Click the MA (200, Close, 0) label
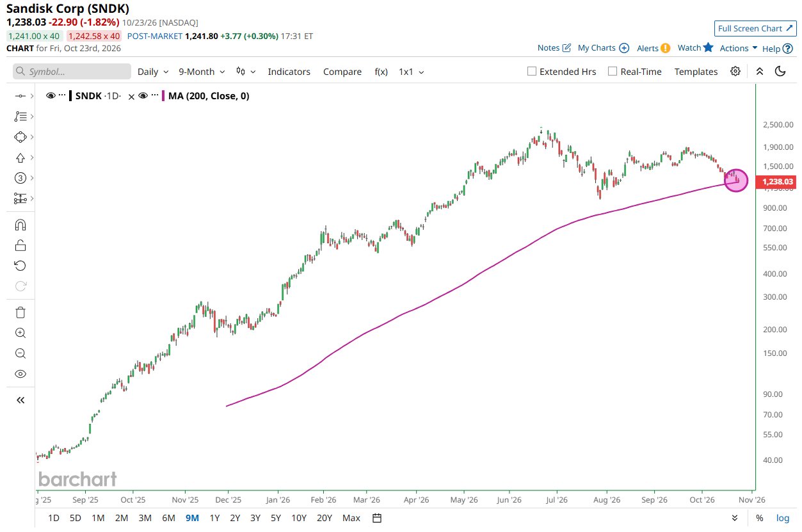The width and height of the screenshot is (802, 532). (x=209, y=96)
